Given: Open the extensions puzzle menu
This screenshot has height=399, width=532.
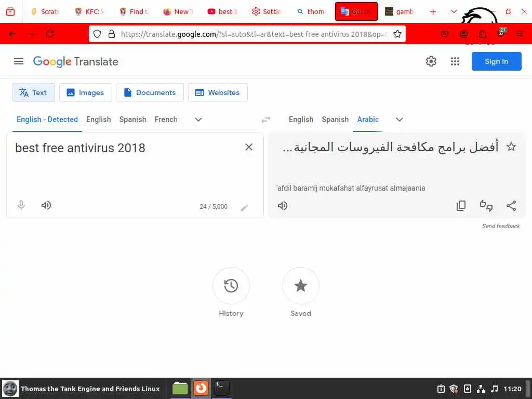Looking at the screenshot, I should tap(482, 34).
